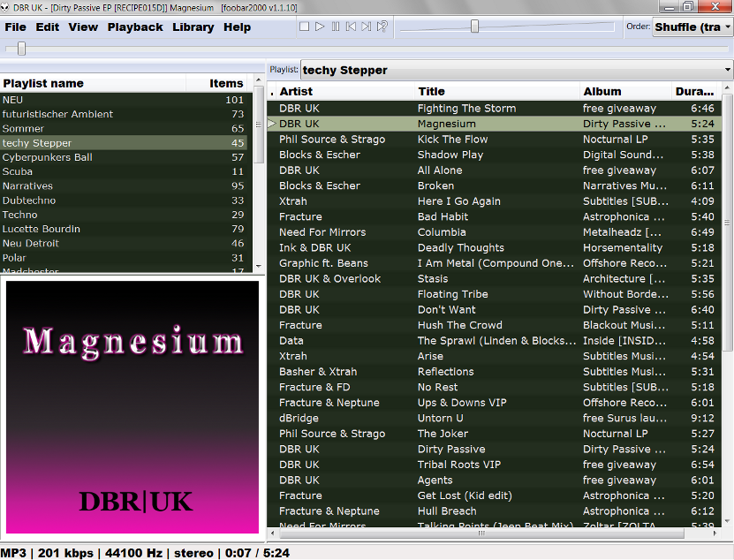Select the track All Alone
The width and height of the screenshot is (734, 560).
coord(494,170)
